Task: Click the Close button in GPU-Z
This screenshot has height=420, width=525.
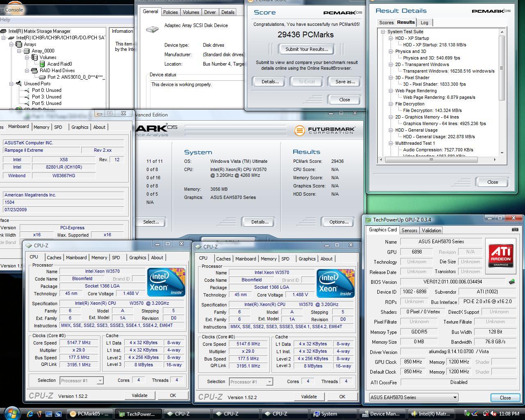Action: [x=505, y=397]
